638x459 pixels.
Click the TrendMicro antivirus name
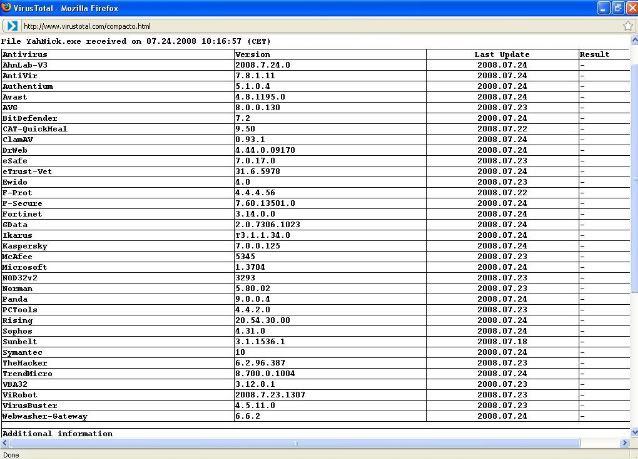tap(27, 374)
